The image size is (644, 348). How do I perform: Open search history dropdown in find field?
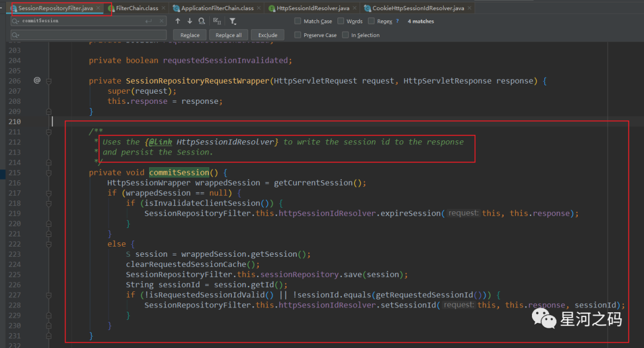[16, 21]
